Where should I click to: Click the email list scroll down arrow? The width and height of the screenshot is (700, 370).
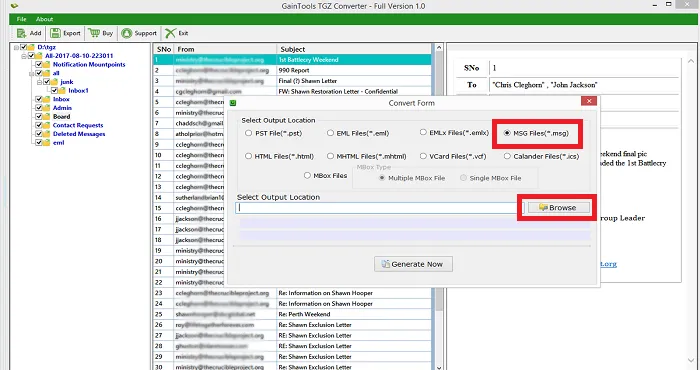pyautogui.click(x=439, y=367)
